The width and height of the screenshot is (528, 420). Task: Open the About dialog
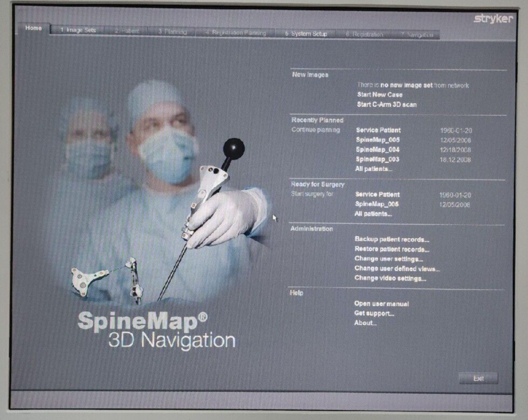365,323
